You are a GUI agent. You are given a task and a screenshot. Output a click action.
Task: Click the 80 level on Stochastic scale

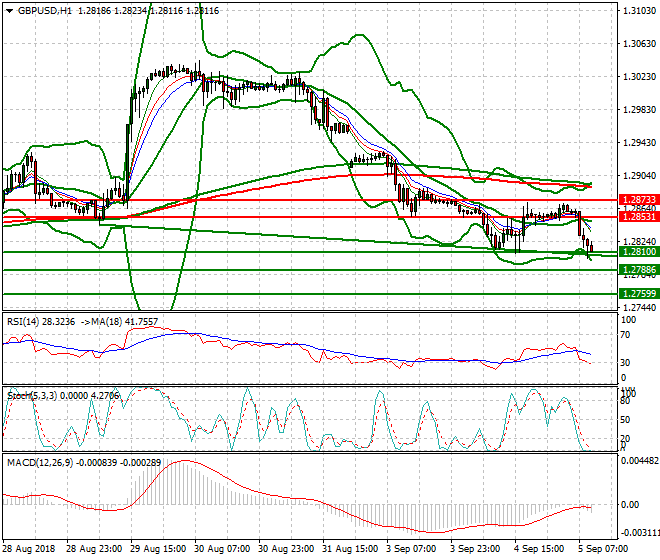(627, 401)
